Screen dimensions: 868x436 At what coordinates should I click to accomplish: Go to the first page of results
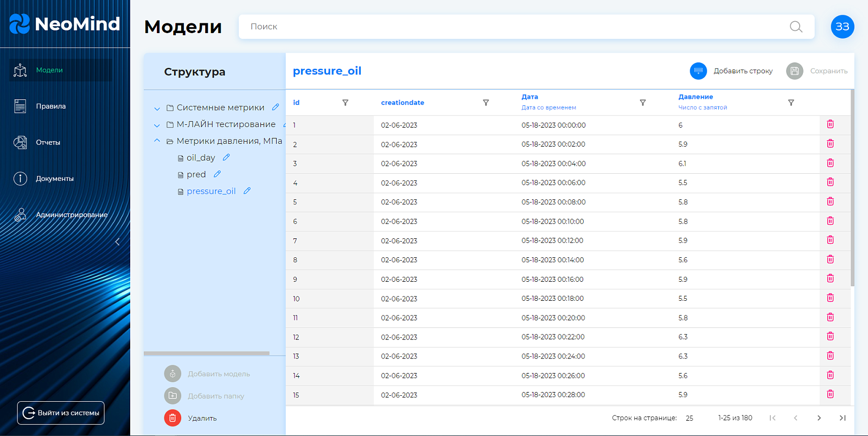[x=773, y=418]
